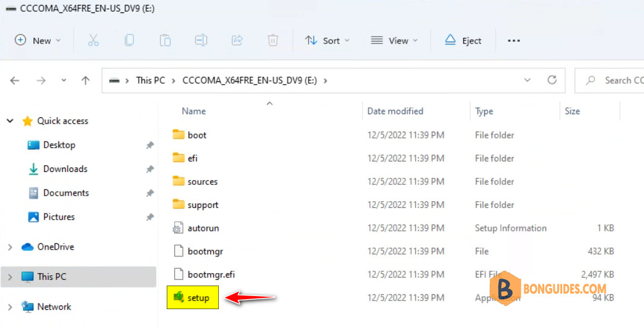Click the Cut scissors icon
This screenshot has height=329, width=644.
pyautogui.click(x=93, y=40)
